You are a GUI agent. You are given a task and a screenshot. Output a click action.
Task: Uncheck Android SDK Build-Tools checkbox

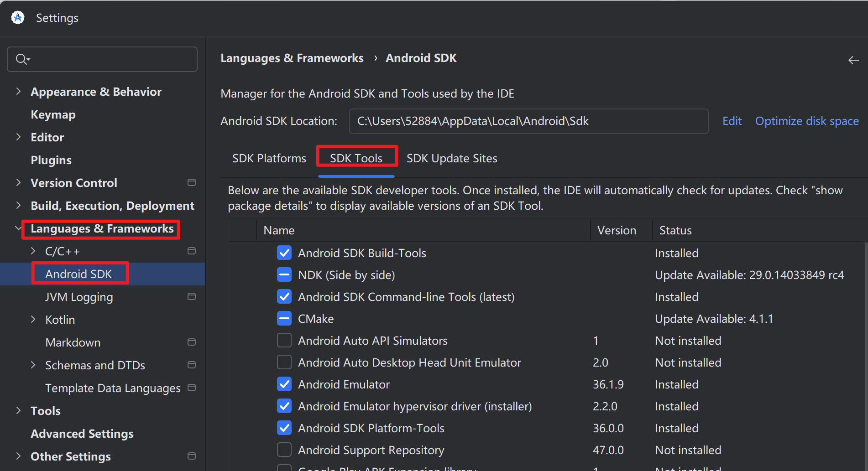point(284,253)
